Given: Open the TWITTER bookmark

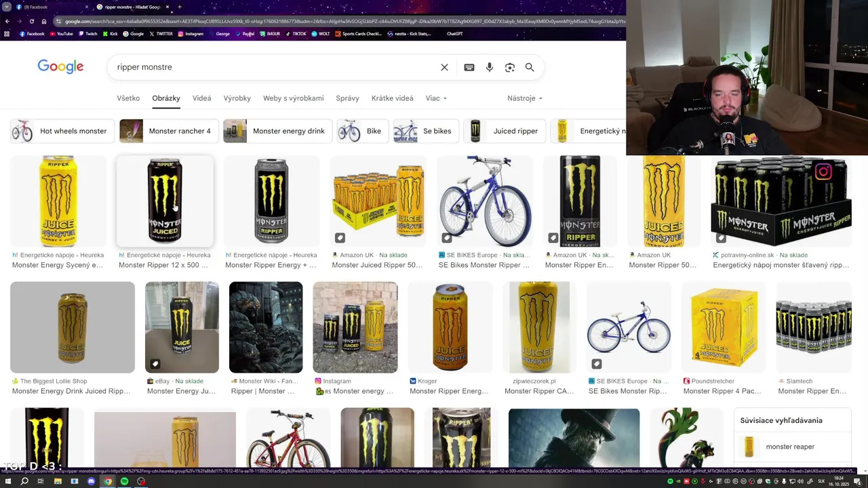Looking at the screenshot, I should pos(161,34).
